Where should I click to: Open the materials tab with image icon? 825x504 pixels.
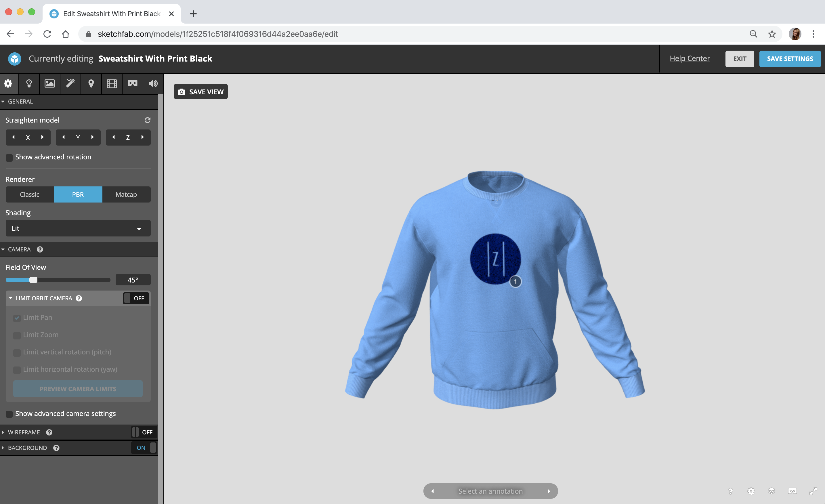point(49,83)
